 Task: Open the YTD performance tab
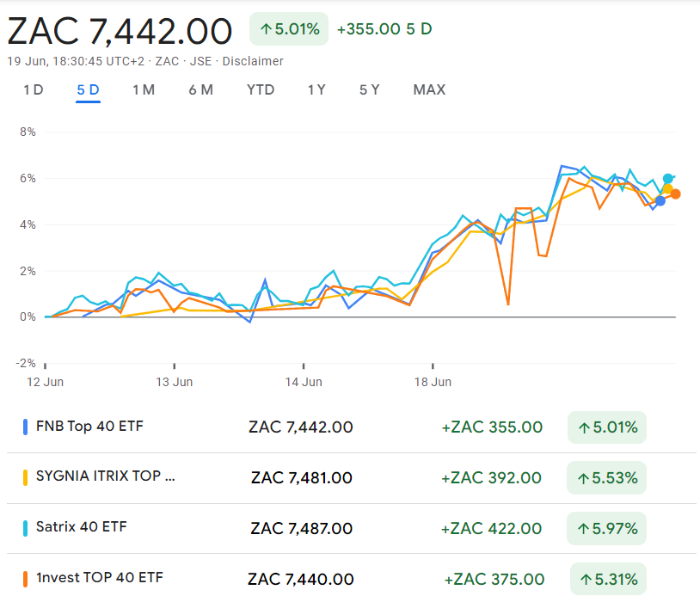260,89
